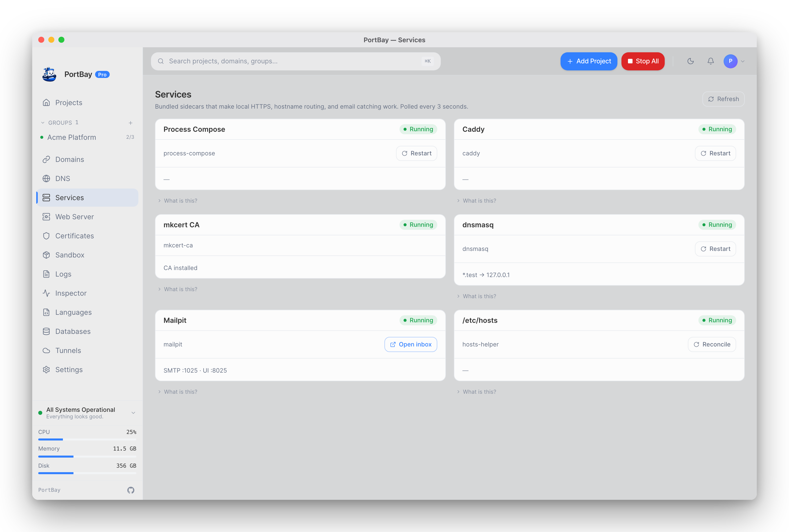
Task: Select Sandbox in the sidebar
Action: point(87,255)
